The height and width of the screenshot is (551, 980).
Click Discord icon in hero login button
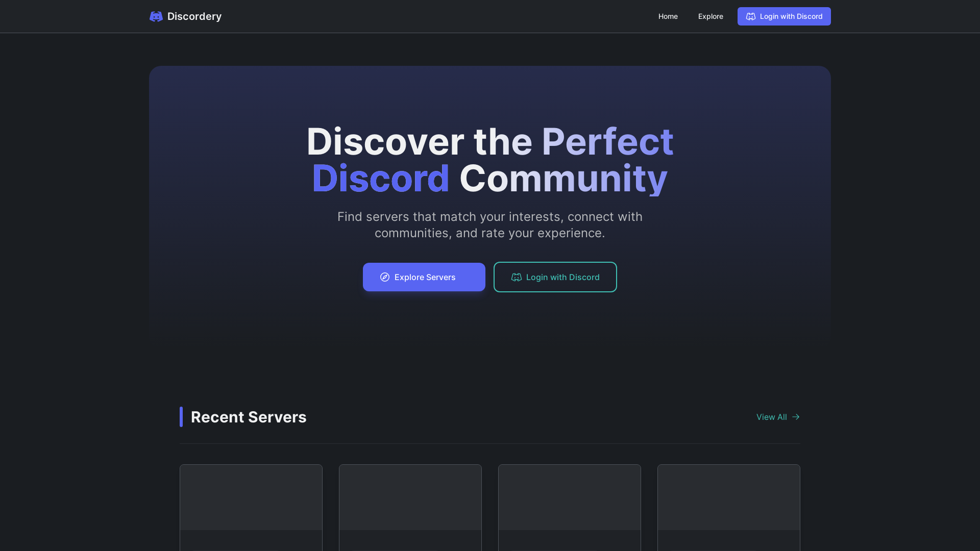(x=517, y=277)
